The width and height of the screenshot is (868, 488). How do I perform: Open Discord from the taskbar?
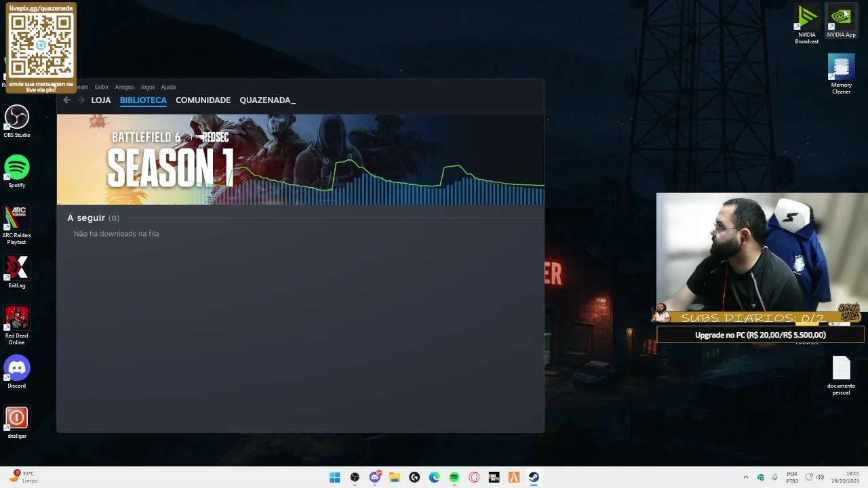(x=375, y=477)
